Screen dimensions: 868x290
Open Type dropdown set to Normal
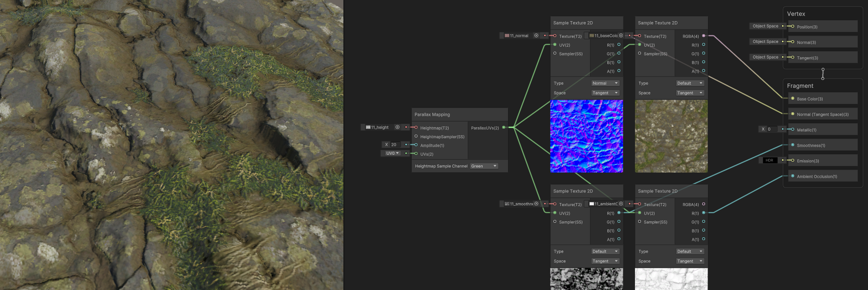605,83
